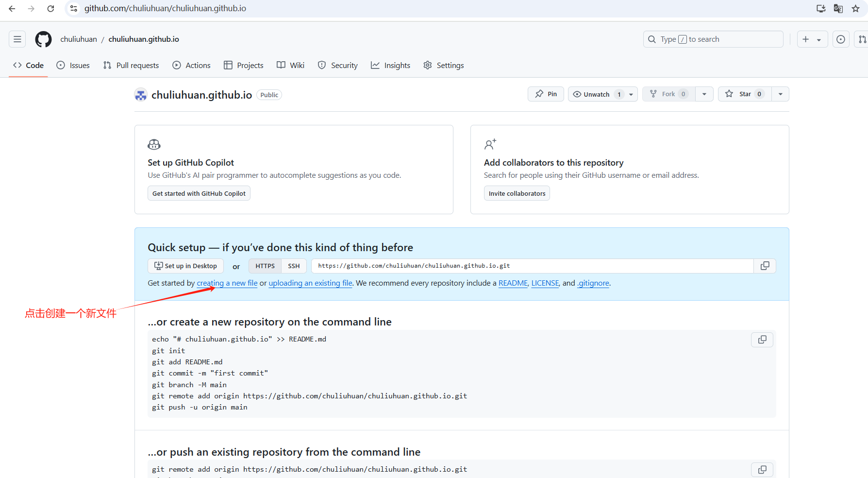
Task: Expand the Unwatch notifications dropdown
Action: 631,94
